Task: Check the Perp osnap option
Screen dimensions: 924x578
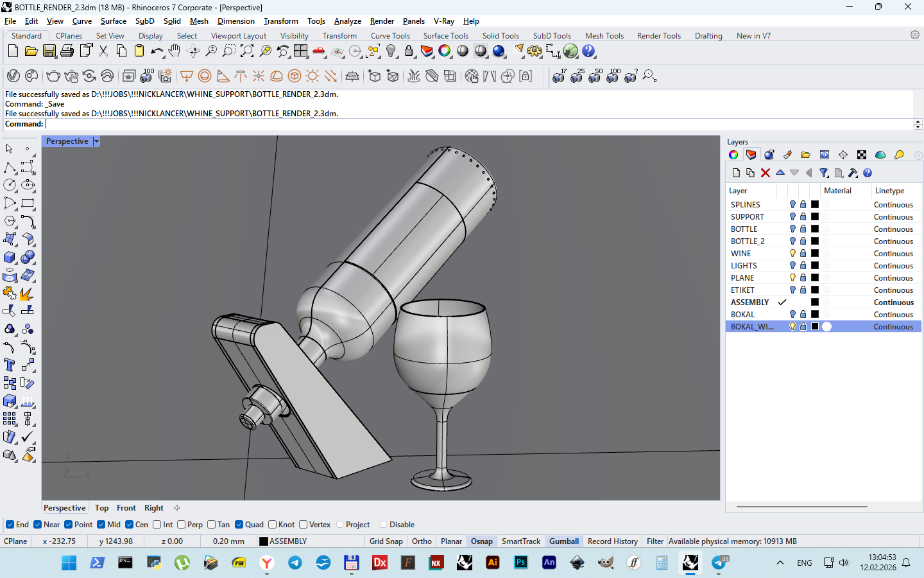Action: (182, 525)
